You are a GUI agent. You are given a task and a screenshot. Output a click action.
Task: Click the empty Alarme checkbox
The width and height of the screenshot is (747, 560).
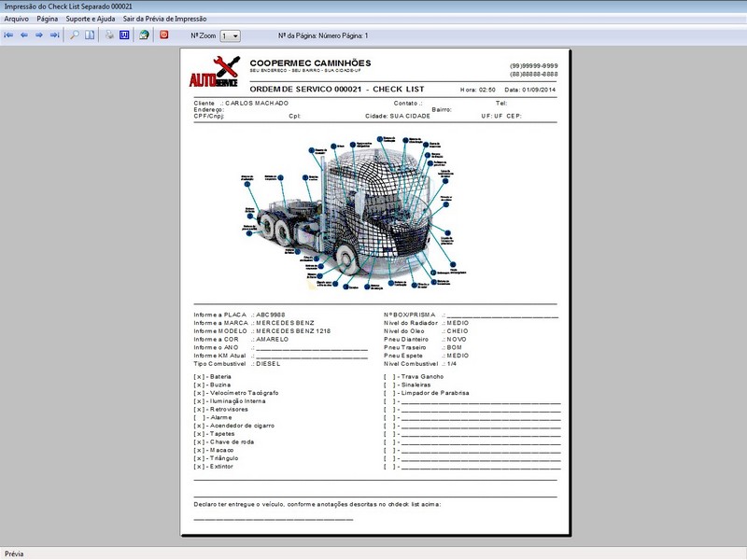pos(200,417)
